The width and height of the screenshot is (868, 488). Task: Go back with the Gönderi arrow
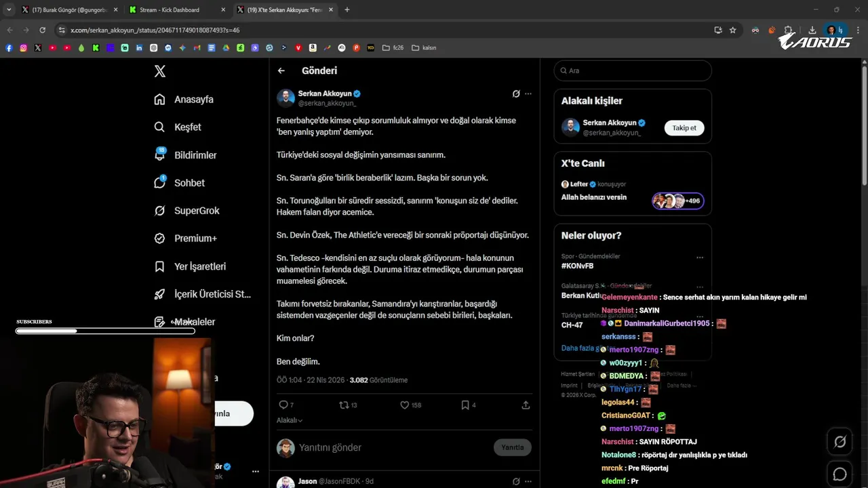tap(281, 70)
